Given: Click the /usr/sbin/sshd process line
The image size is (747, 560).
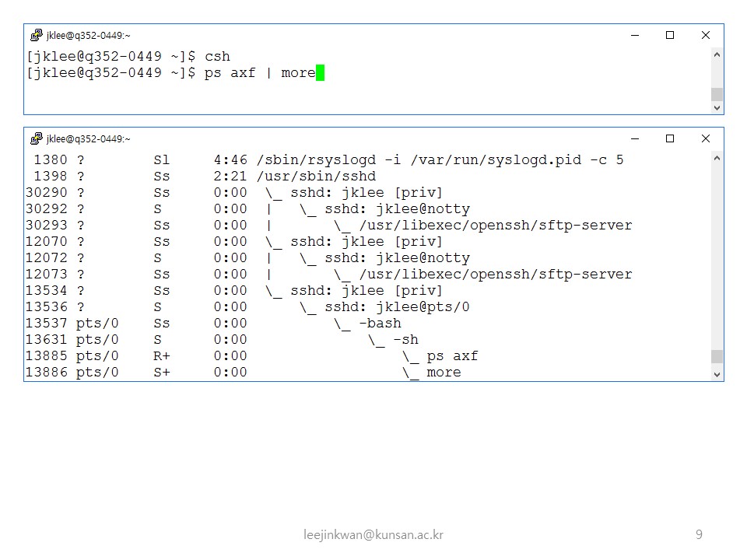Looking at the screenshot, I should (316, 177).
